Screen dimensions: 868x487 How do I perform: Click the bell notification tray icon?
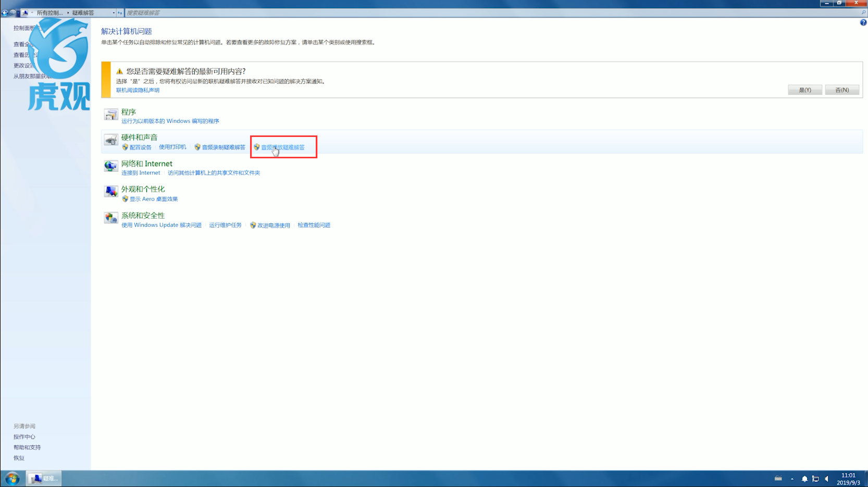(804, 479)
